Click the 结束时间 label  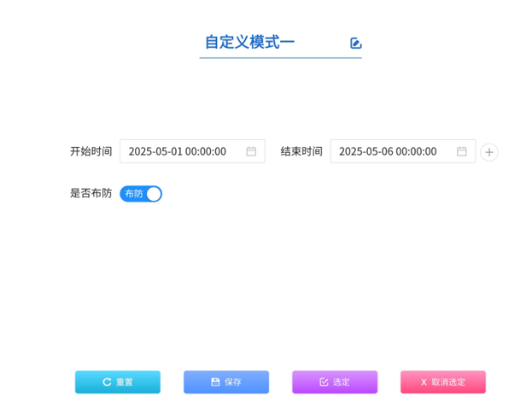tap(301, 151)
